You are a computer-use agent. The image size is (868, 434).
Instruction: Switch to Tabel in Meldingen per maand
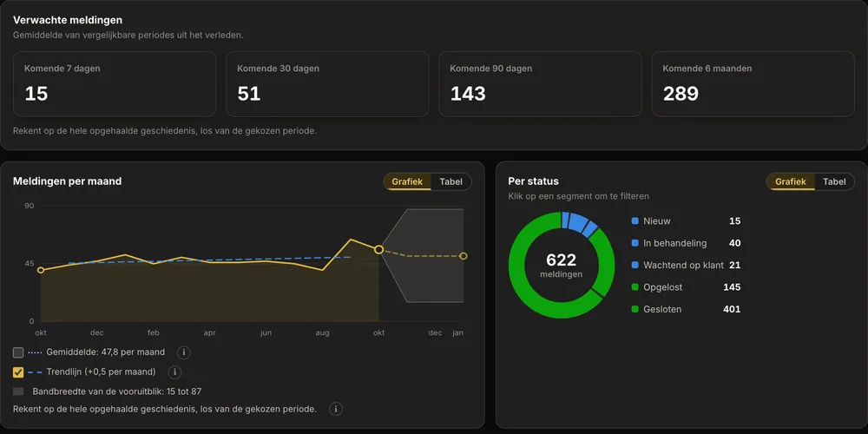point(450,181)
